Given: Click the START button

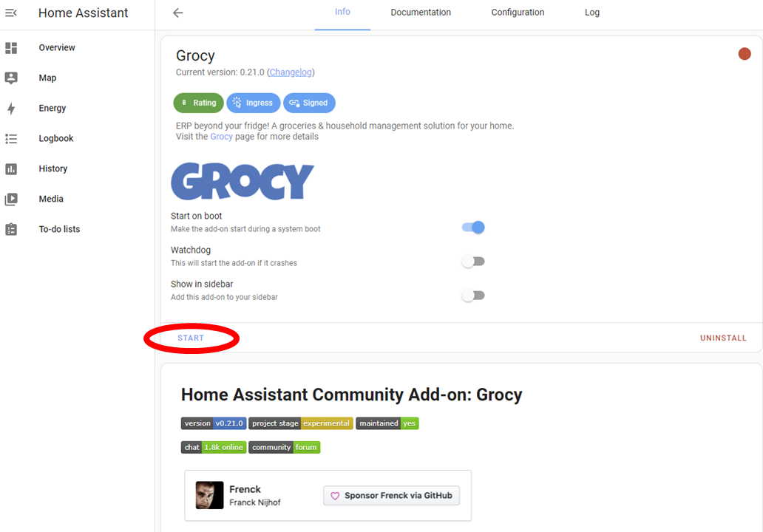Looking at the screenshot, I should point(191,338).
